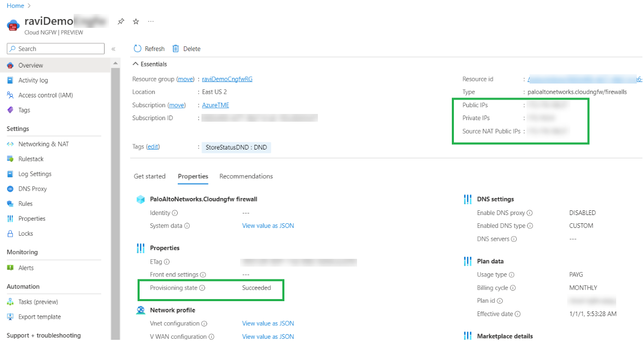Screen dimensions: 644x346
Task: Collapse the Essentials section
Action: click(136, 64)
